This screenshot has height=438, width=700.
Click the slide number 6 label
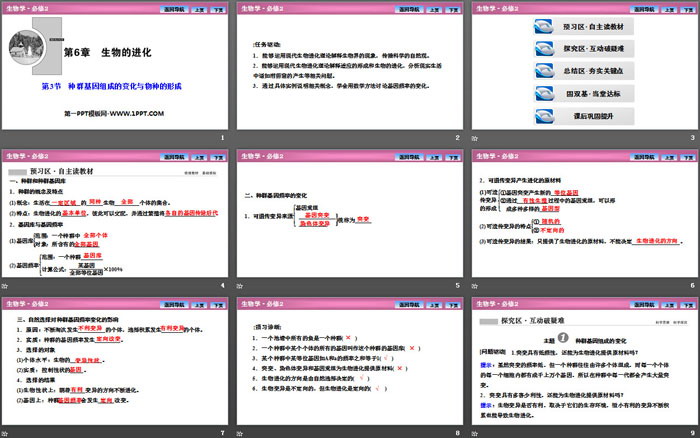coord(692,285)
